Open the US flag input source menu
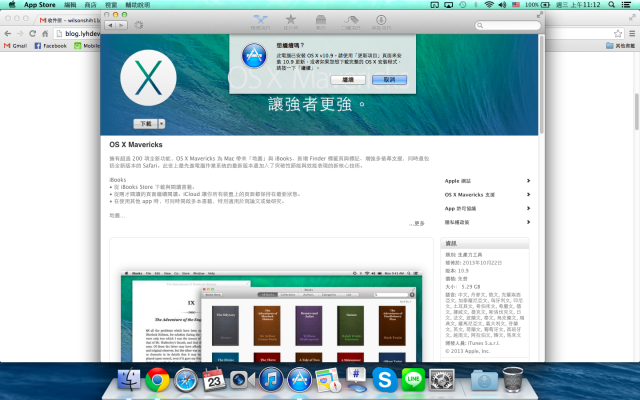 coord(516,5)
